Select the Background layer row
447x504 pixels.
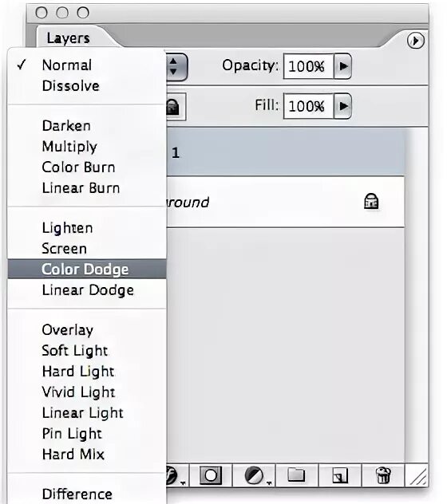(285, 202)
